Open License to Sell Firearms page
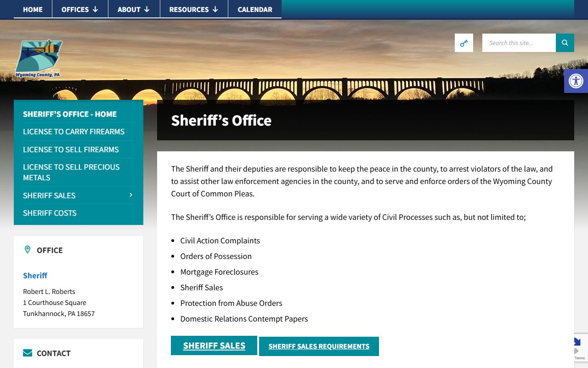The height and width of the screenshot is (368, 588). point(71,149)
